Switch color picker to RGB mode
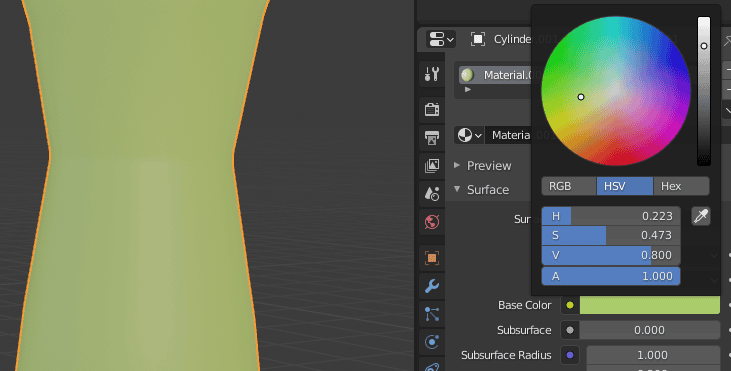This screenshot has height=371, width=731. pos(569,186)
